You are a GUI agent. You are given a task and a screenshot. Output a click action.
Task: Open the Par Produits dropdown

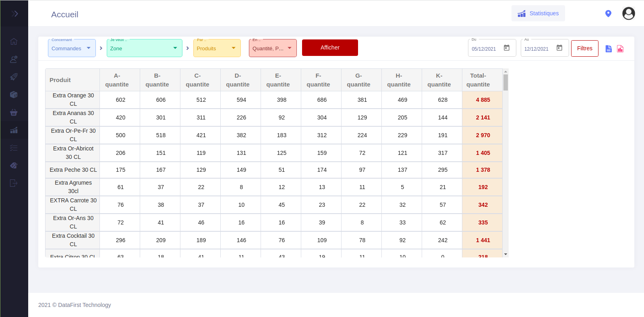point(217,48)
